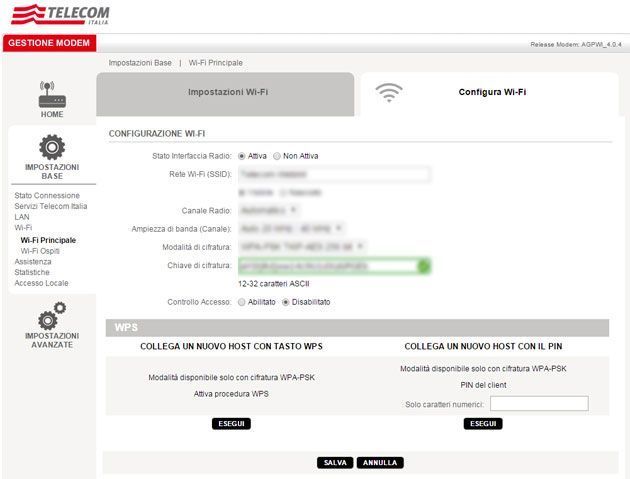This screenshot has height=479, width=630.
Task: Click the PIN del client input field
Action: point(538,404)
